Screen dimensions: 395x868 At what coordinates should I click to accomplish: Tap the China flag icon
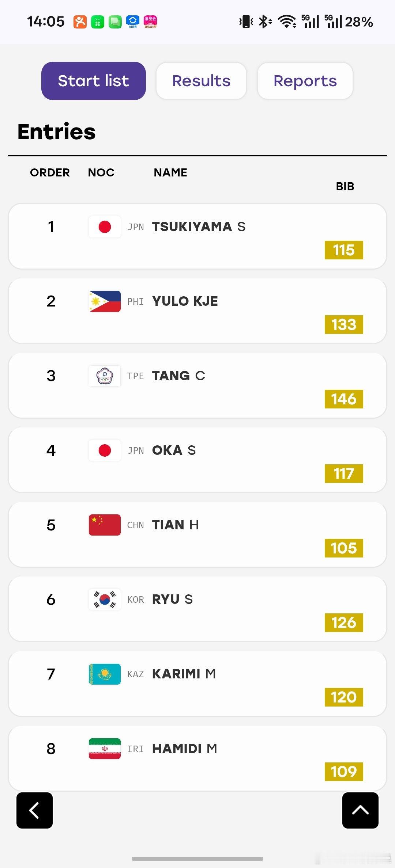[105, 525]
